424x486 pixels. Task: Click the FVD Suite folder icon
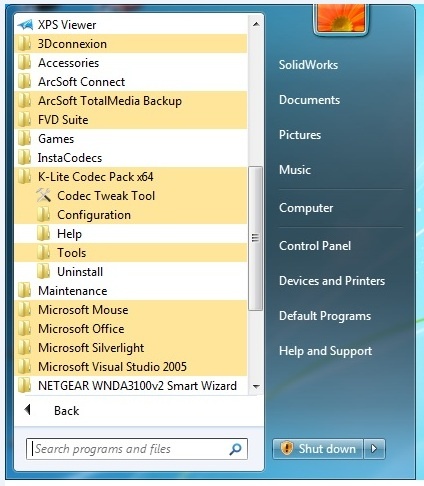click(x=25, y=120)
